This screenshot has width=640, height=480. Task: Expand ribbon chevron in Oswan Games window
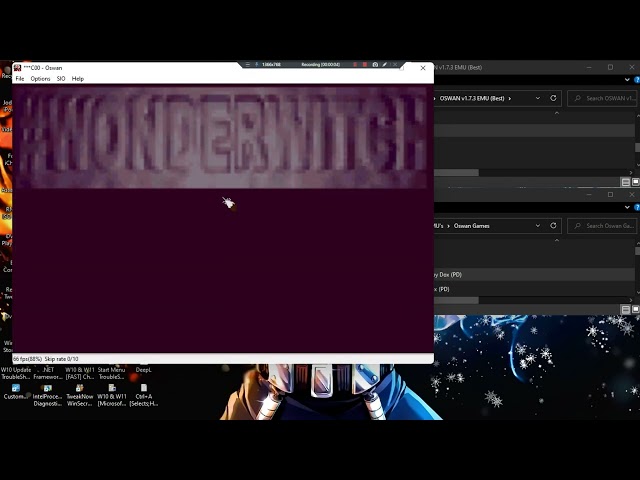tap(627, 207)
